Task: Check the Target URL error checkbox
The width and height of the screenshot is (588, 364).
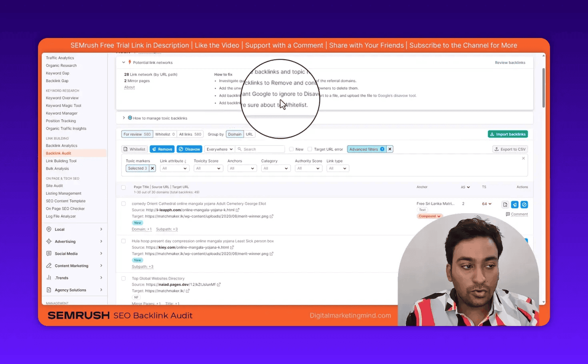Action: pyautogui.click(x=310, y=149)
